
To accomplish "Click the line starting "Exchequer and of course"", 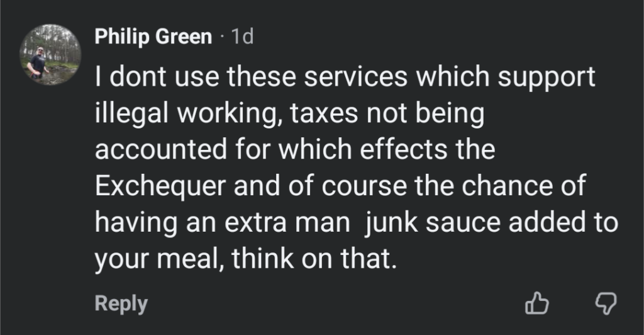I will click(340, 187).
